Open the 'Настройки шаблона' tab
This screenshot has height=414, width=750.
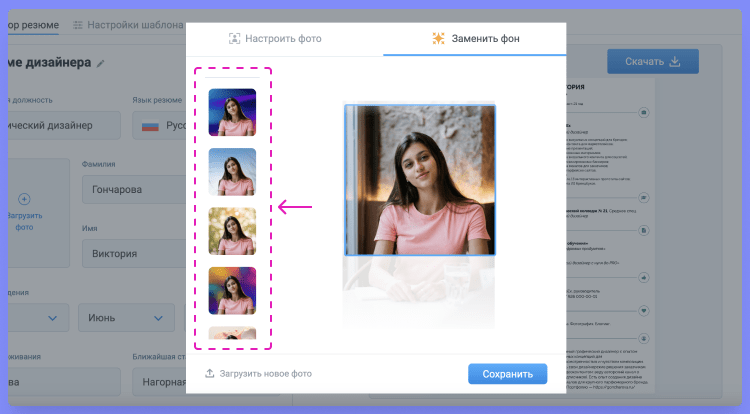point(128,24)
